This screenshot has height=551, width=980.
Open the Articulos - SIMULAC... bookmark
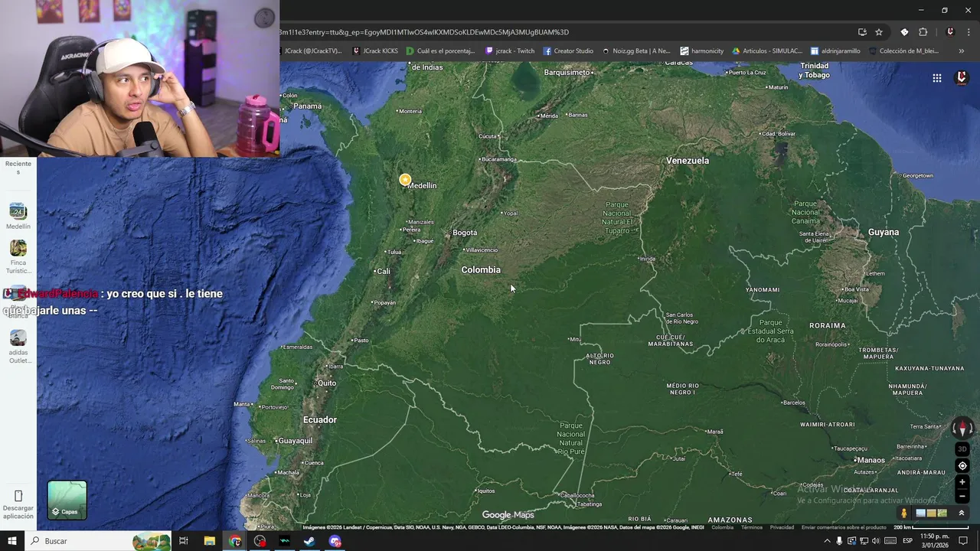[x=767, y=51]
